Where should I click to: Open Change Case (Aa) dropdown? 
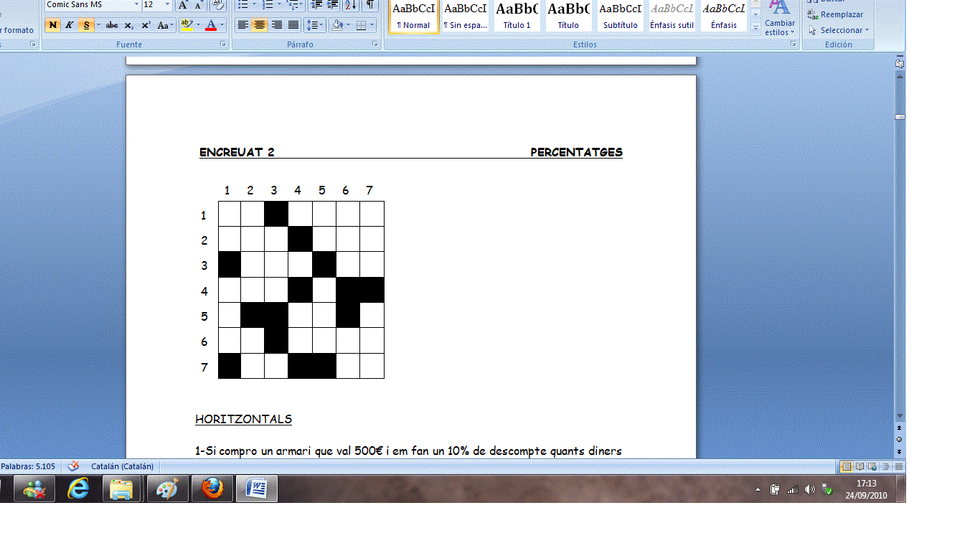click(x=165, y=25)
